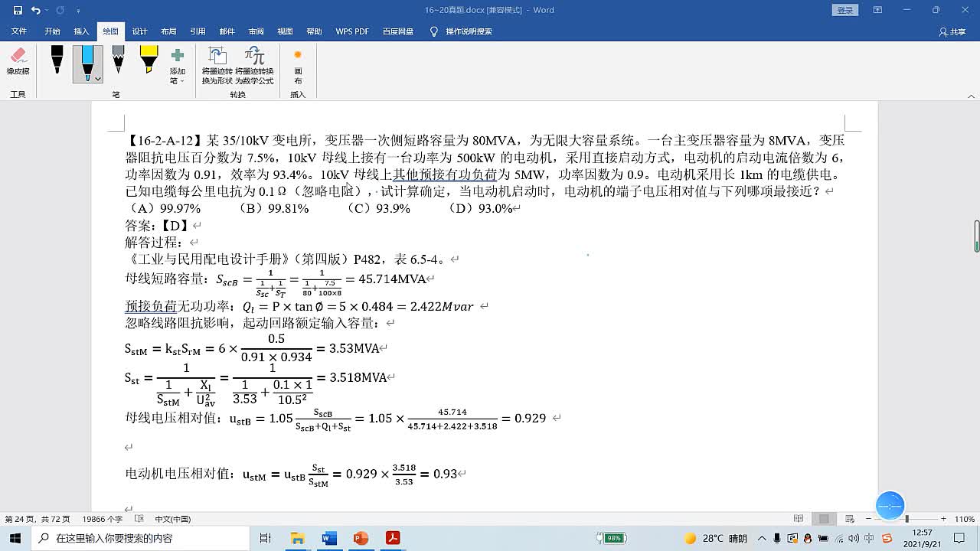The height and width of the screenshot is (551, 980).
Task: Switch to Read Mode view in status bar
Action: pyautogui.click(x=799, y=519)
